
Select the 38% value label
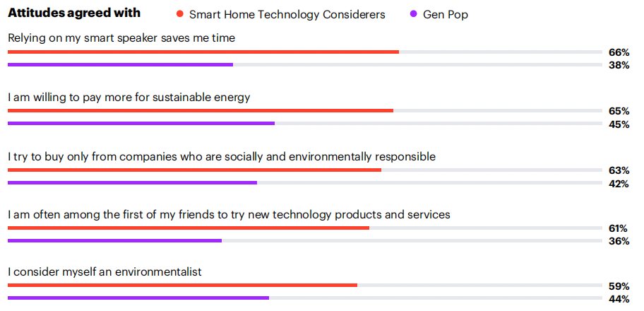coord(619,66)
